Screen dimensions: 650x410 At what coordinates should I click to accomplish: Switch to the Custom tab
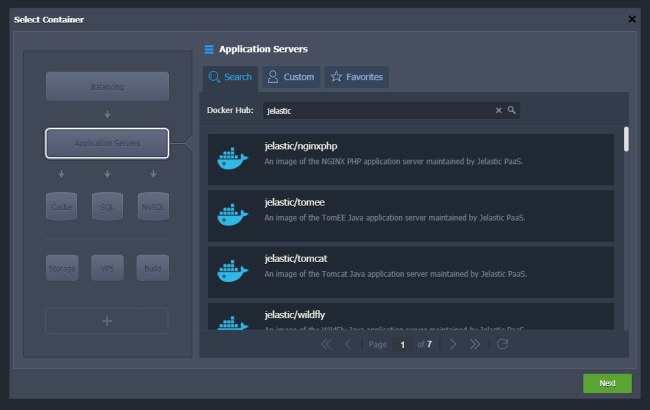pyautogui.click(x=291, y=77)
